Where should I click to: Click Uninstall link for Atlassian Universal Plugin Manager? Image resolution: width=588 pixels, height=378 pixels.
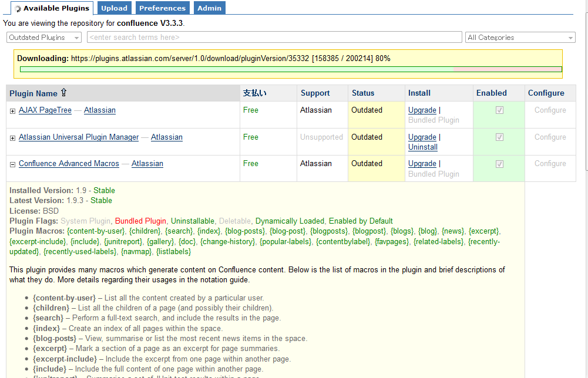tap(422, 147)
